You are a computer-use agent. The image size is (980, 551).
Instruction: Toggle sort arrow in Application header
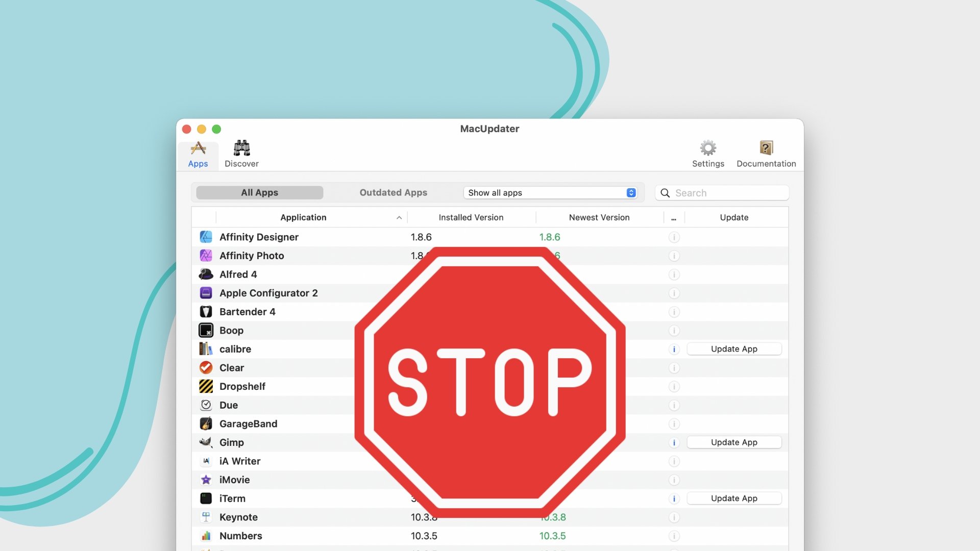click(399, 218)
